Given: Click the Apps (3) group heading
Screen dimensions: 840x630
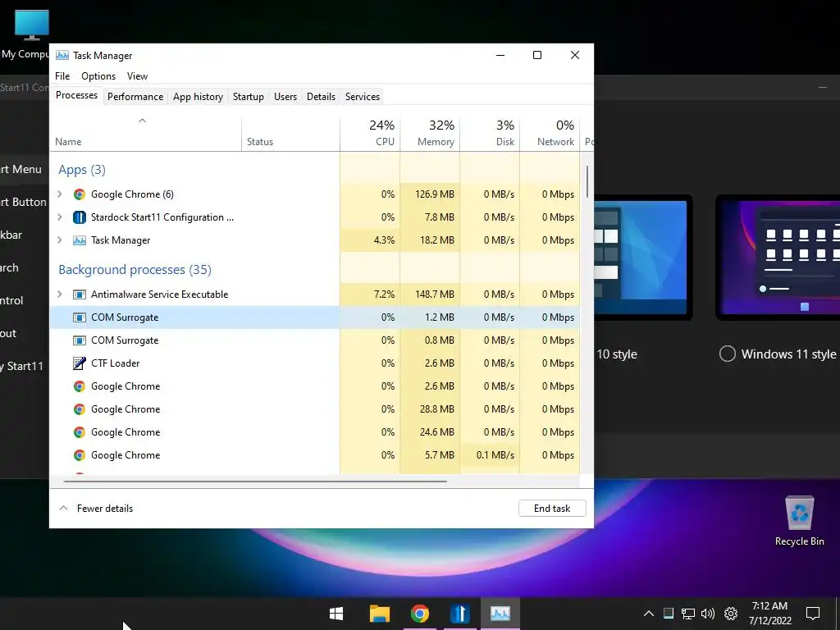Looking at the screenshot, I should (82, 170).
